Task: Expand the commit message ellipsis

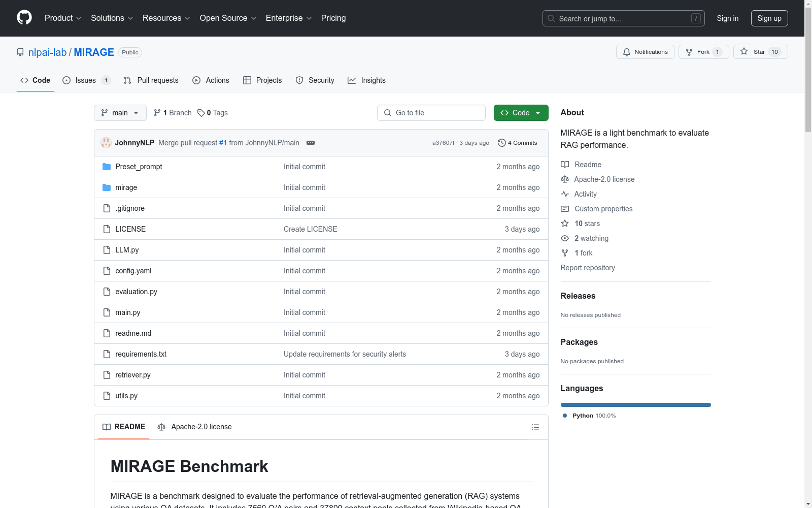Action: point(311,143)
